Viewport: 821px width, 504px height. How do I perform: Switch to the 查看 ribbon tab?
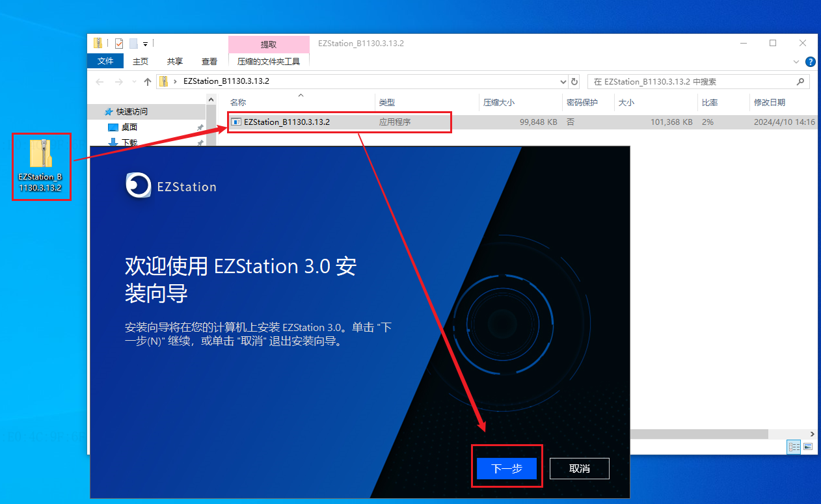pyautogui.click(x=209, y=62)
